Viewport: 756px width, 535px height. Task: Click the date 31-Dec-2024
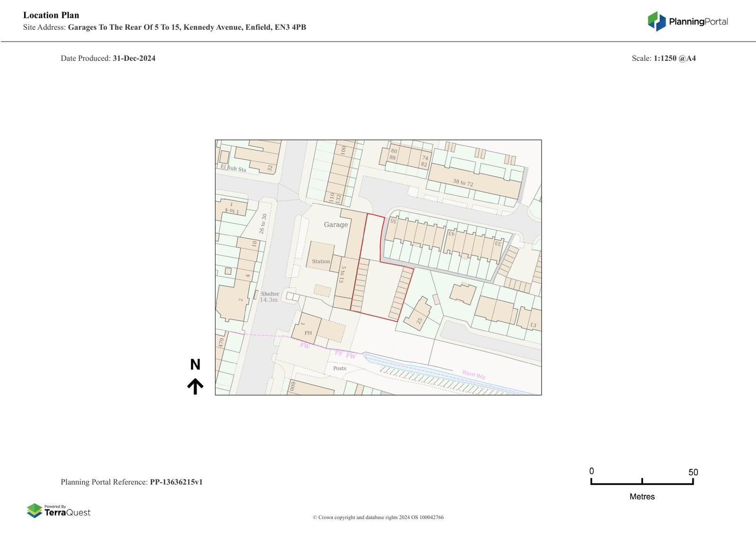tap(134, 58)
